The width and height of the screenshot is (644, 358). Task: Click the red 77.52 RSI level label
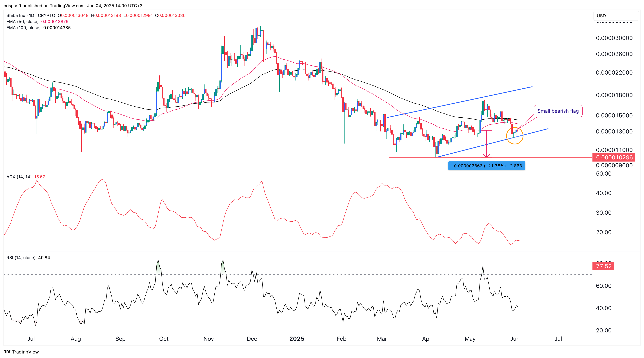tap(603, 266)
